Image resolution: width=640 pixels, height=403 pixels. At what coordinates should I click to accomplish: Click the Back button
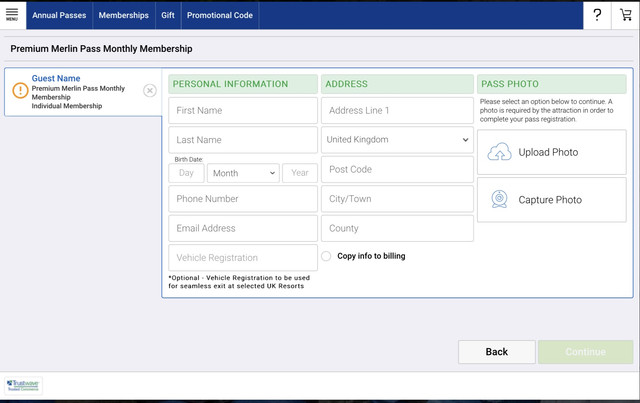tap(496, 352)
